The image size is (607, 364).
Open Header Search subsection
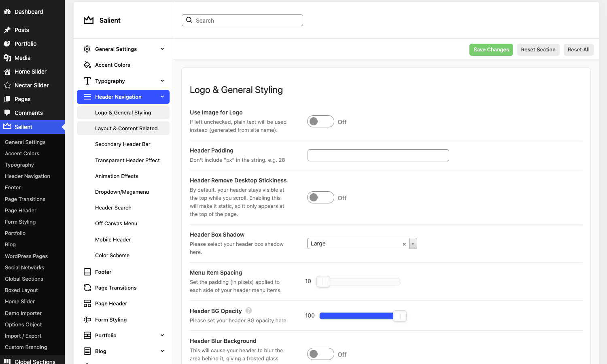(123, 207)
